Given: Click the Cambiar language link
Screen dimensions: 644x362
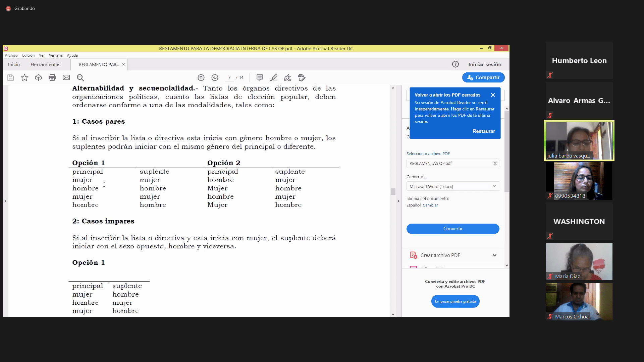Looking at the screenshot, I should (x=430, y=205).
